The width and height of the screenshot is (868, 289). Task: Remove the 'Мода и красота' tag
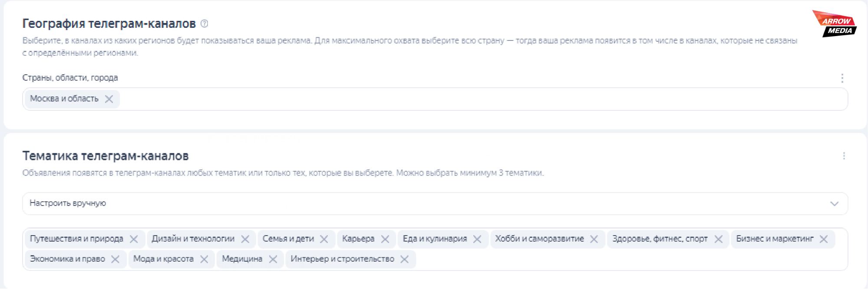tap(204, 259)
